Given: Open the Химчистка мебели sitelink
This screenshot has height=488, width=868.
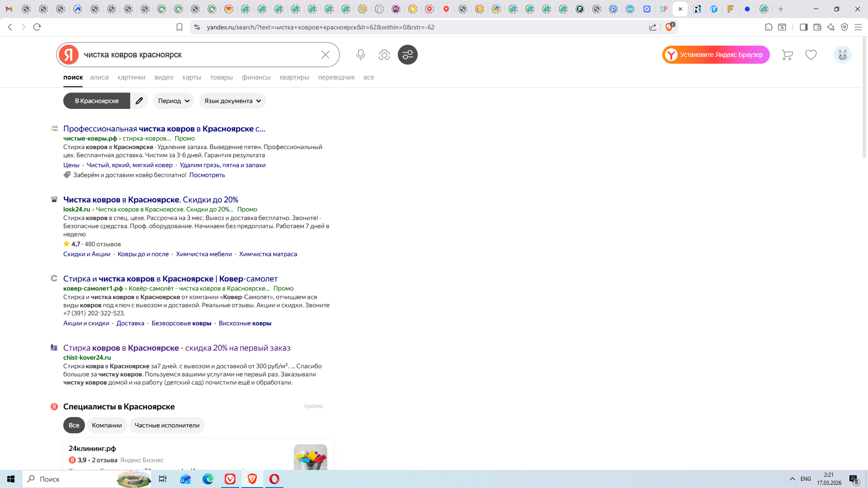Looking at the screenshot, I should point(204,254).
